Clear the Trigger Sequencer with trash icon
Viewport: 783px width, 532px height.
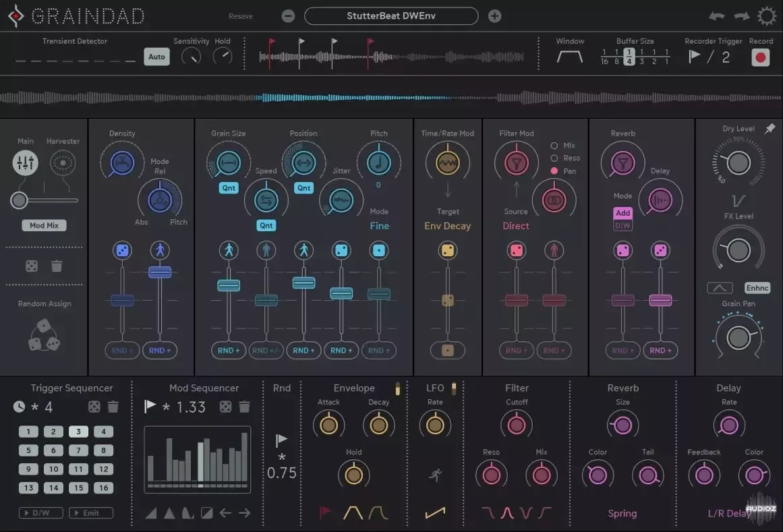click(113, 407)
